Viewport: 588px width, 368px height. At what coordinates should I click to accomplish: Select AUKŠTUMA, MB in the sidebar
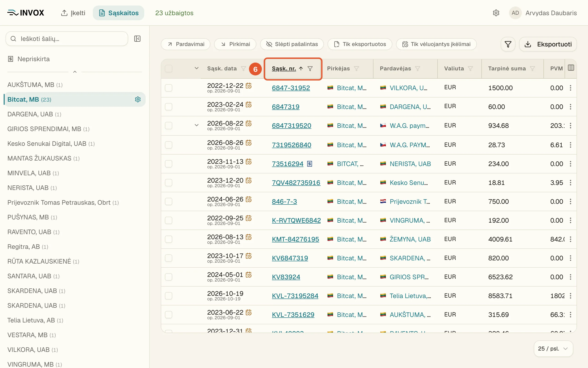(x=35, y=85)
